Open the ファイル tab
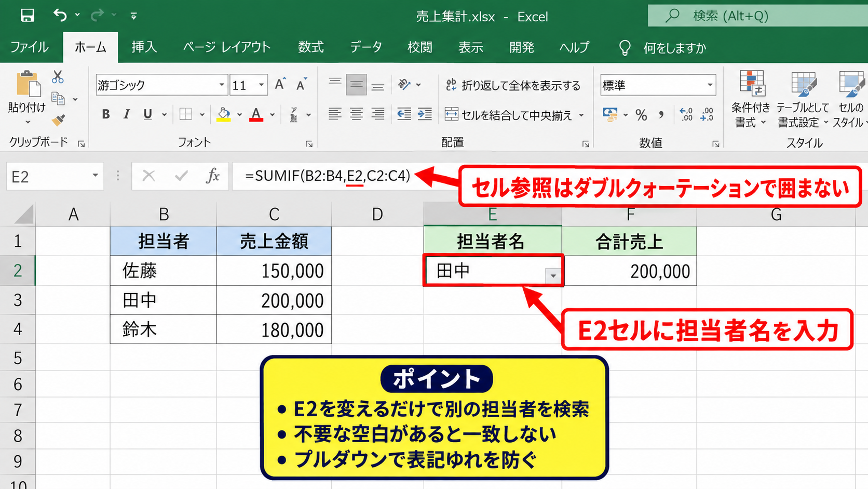 tap(30, 47)
